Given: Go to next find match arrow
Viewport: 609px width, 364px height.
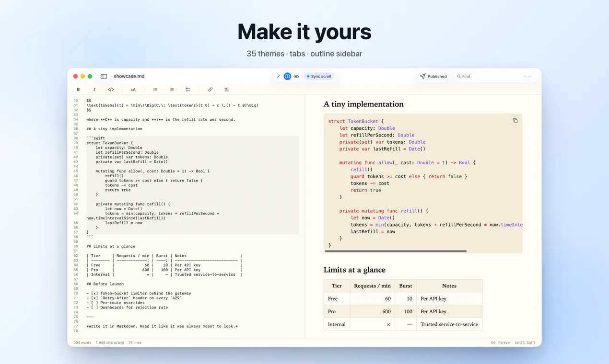Looking at the screenshot, I should (x=530, y=76).
